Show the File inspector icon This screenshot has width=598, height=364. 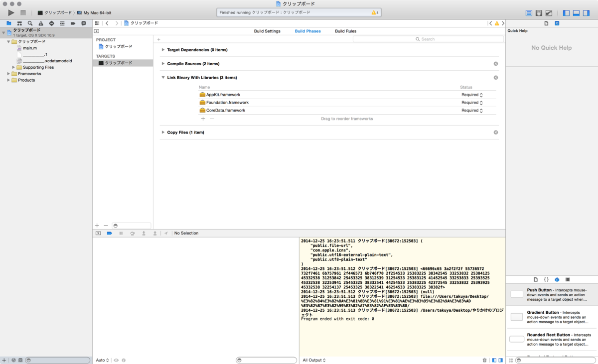click(x=546, y=23)
